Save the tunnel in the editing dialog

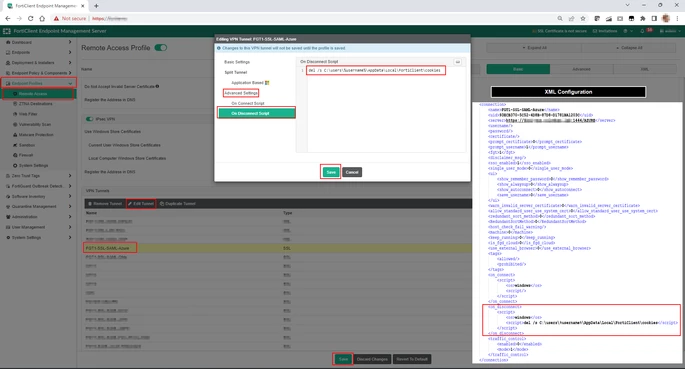pyautogui.click(x=331, y=172)
